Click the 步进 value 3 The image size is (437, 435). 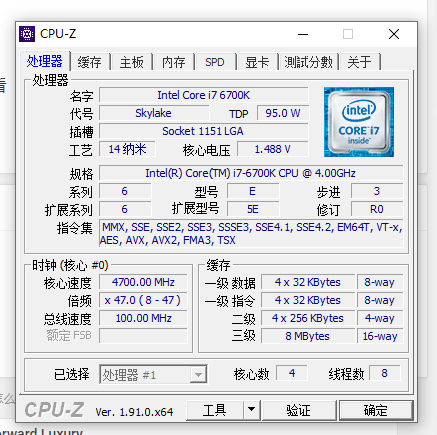point(377,191)
